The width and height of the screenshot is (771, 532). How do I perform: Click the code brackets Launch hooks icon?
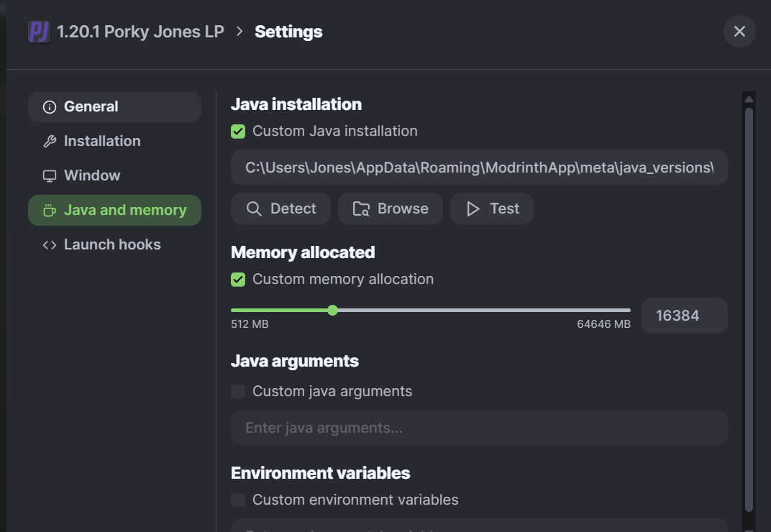49,245
